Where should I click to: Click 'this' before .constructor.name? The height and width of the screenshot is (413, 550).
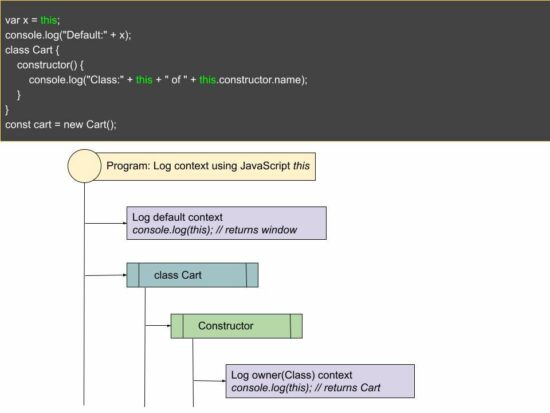point(208,80)
